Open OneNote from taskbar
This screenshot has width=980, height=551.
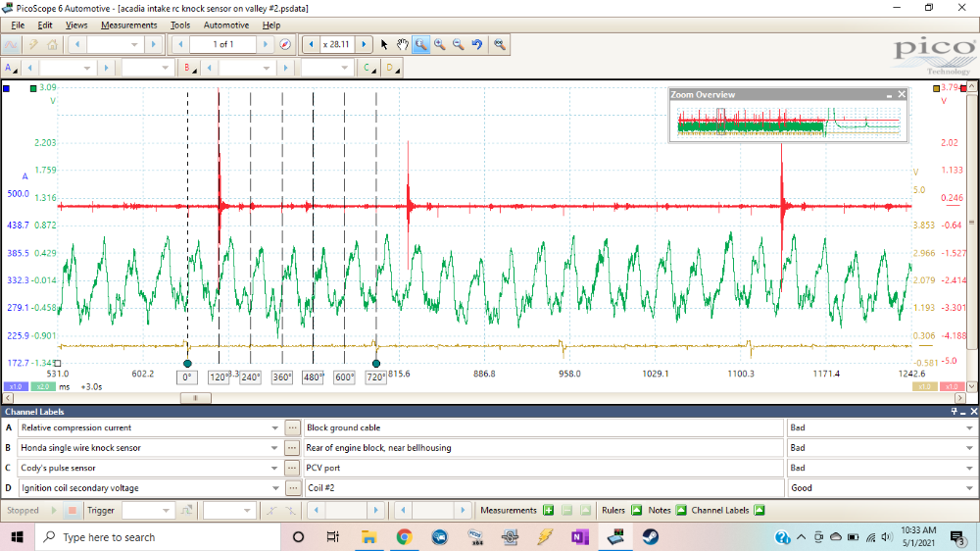coord(580,537)
